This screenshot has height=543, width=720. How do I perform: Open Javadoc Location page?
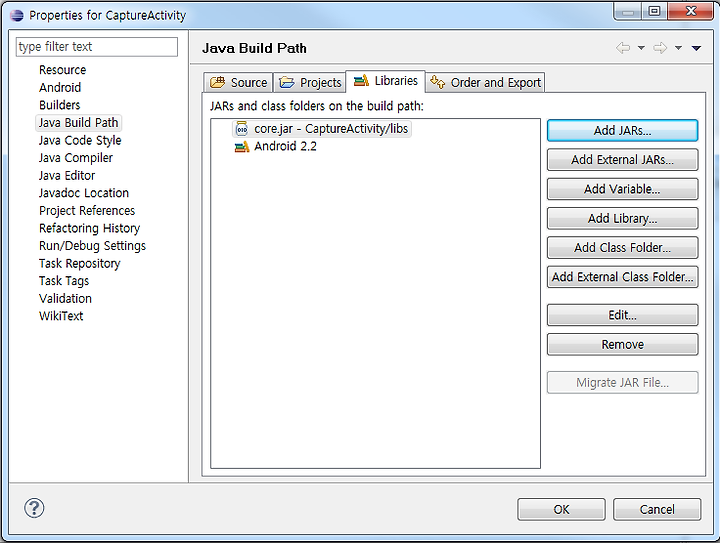click(x=84, y=193)
